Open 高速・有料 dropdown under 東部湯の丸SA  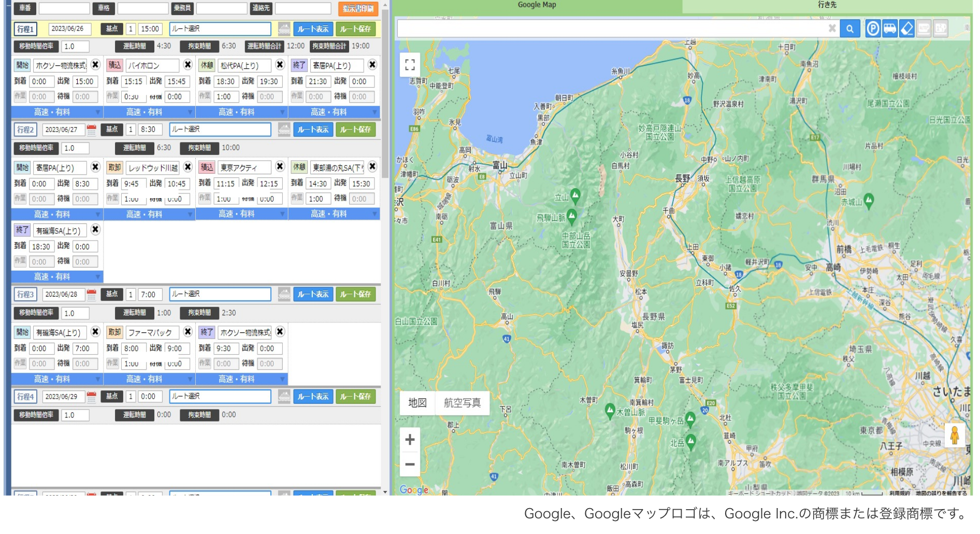tap(334, 214)
